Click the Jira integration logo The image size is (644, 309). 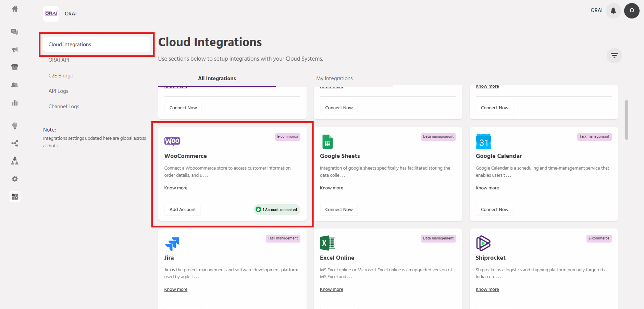tap(172, 244)
